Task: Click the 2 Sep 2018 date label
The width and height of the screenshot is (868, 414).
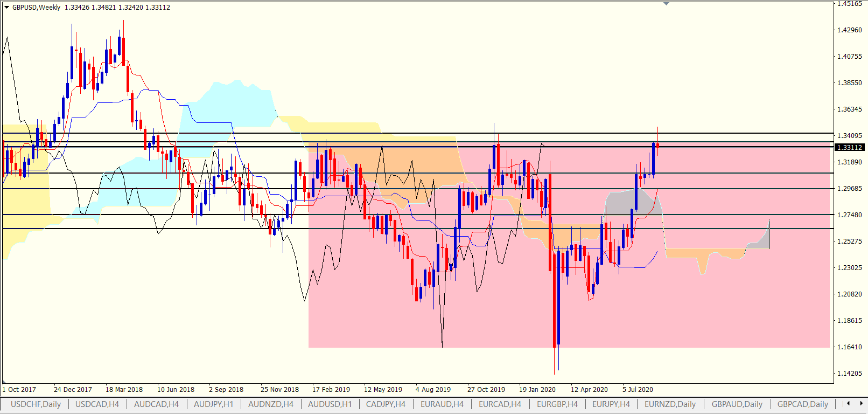Action: (x=226, y=389)
